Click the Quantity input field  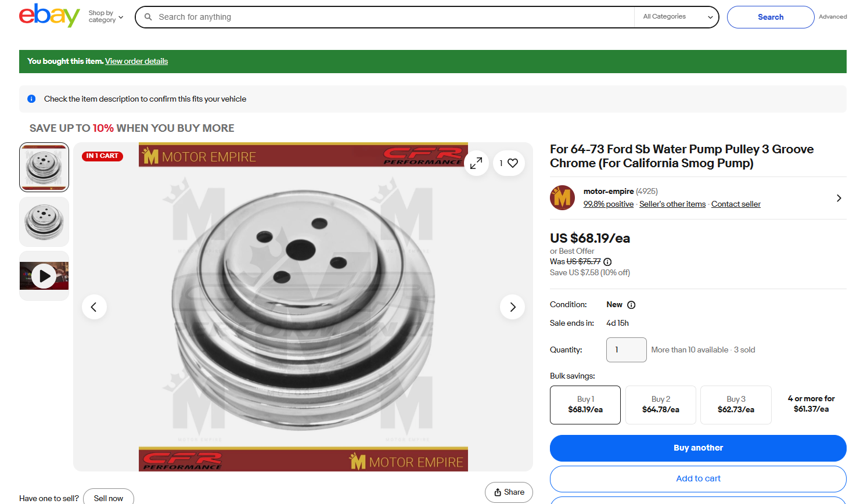point(626,350)
